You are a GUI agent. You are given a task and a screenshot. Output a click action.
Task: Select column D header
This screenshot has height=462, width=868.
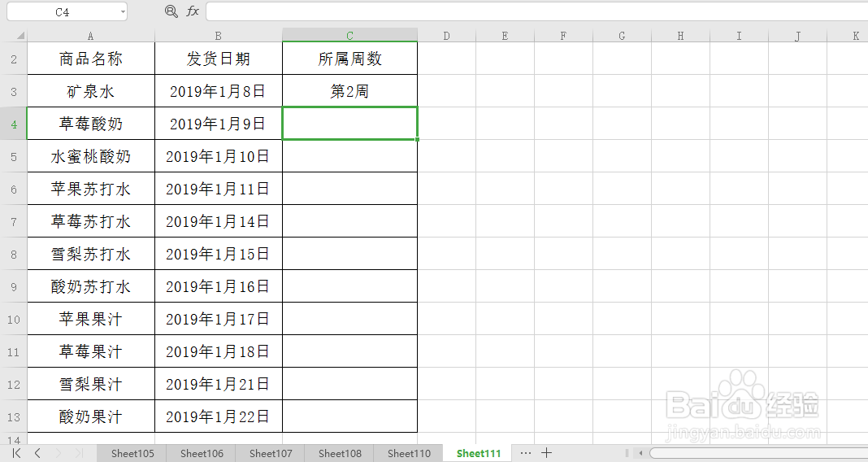(446, 36)
